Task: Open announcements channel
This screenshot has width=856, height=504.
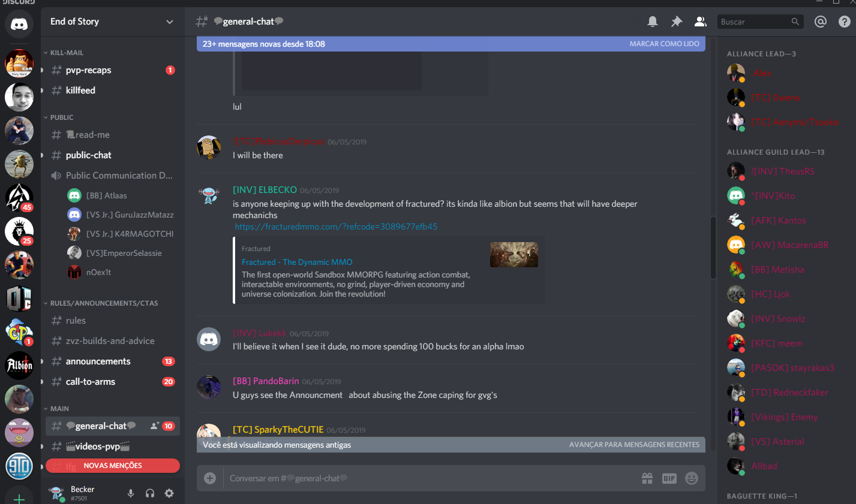Action: click(113, 361)
